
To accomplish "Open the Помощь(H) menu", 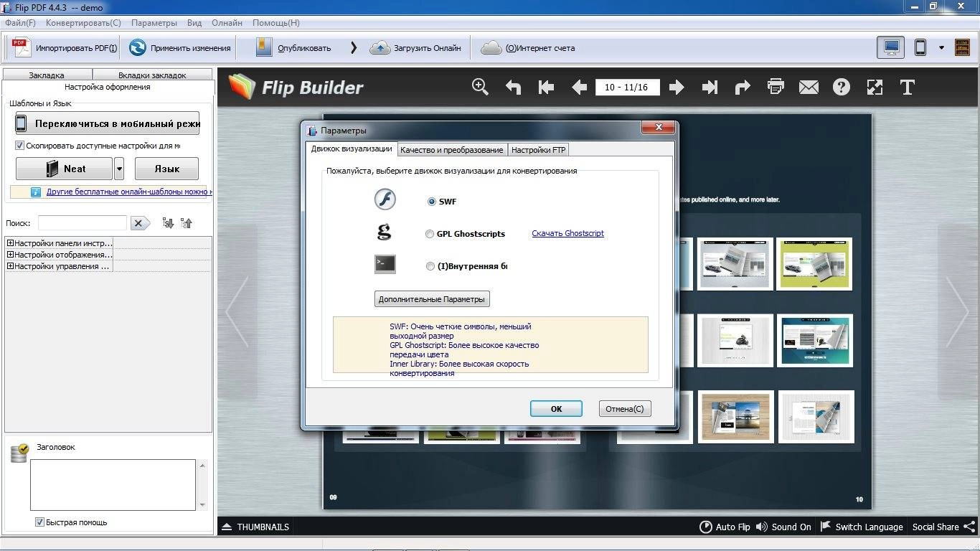I will pos(276,23).
